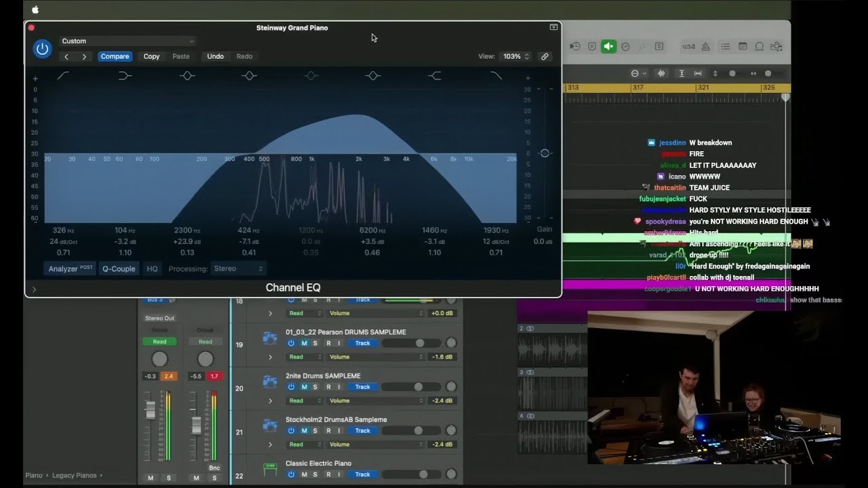This screenshot has width=868, height=488.
Task: Click the Copy button
Action: (x=151, y=56)
